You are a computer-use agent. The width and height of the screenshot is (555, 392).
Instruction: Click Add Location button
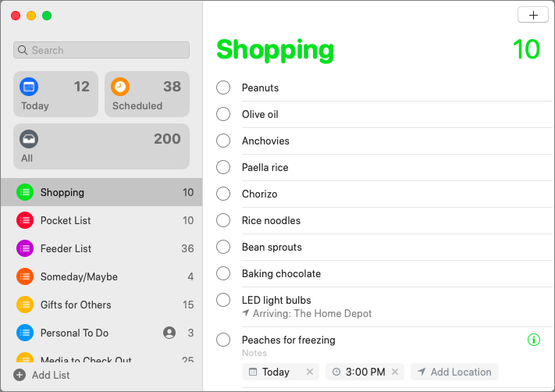tap(454, 372)
